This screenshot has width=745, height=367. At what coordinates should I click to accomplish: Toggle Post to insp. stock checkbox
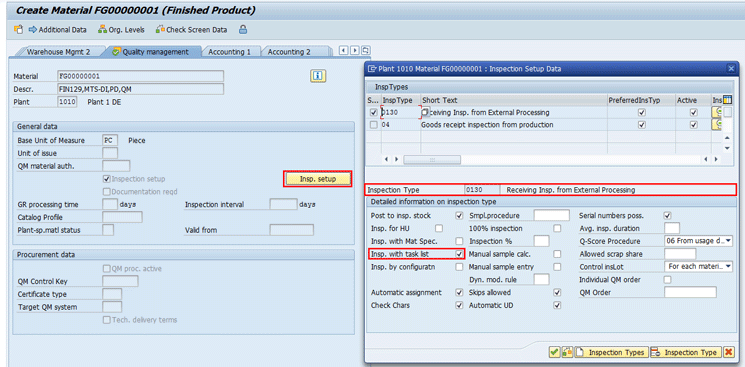[459, 216]
